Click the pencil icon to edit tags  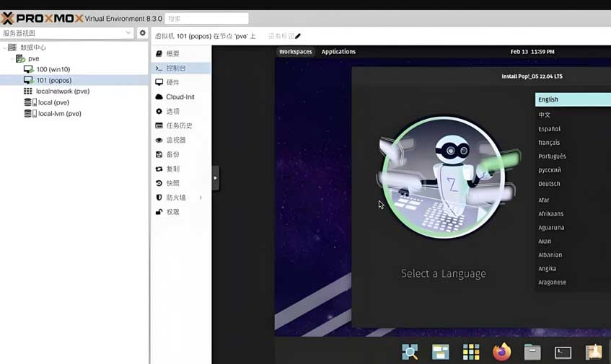coord(298,36)
